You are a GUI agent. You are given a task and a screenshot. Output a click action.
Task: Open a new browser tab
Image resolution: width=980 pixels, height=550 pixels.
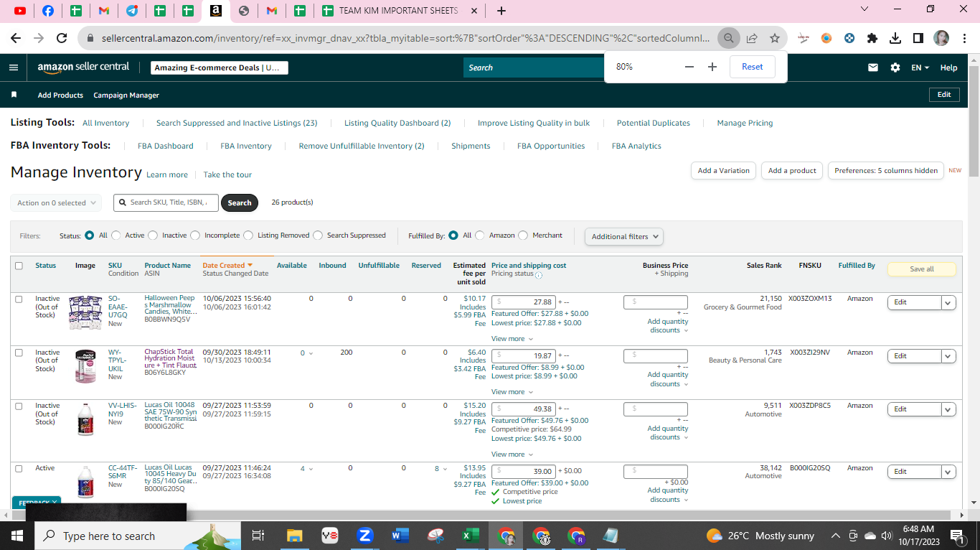[x=501, y=11]
